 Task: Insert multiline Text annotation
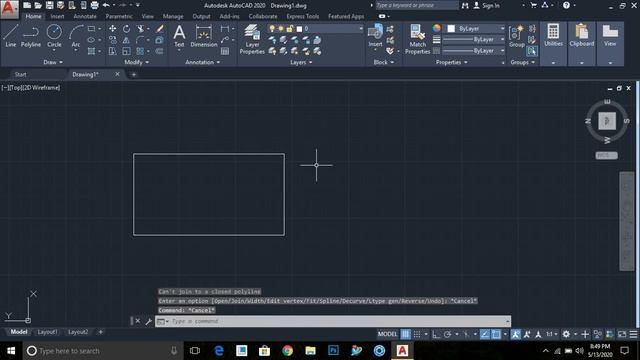click(x=179, y=36)
